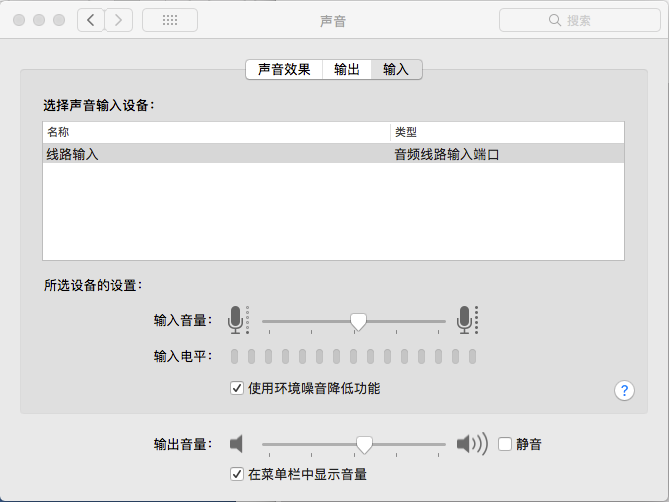Uncheck 在菜单栏中显示音量 checkbox
The height and width of the screenshot is (502, 669).
tap(237, 474)
